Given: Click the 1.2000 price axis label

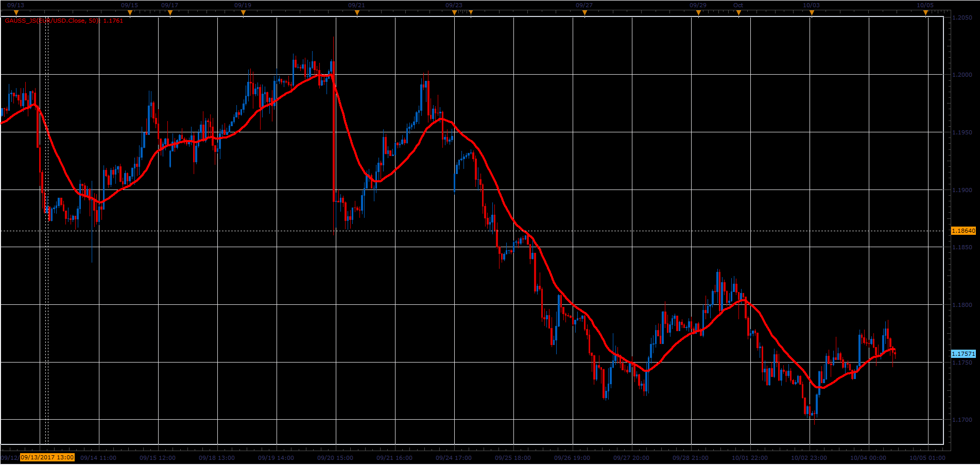Looking at the screenshot, I should point(962,75).
